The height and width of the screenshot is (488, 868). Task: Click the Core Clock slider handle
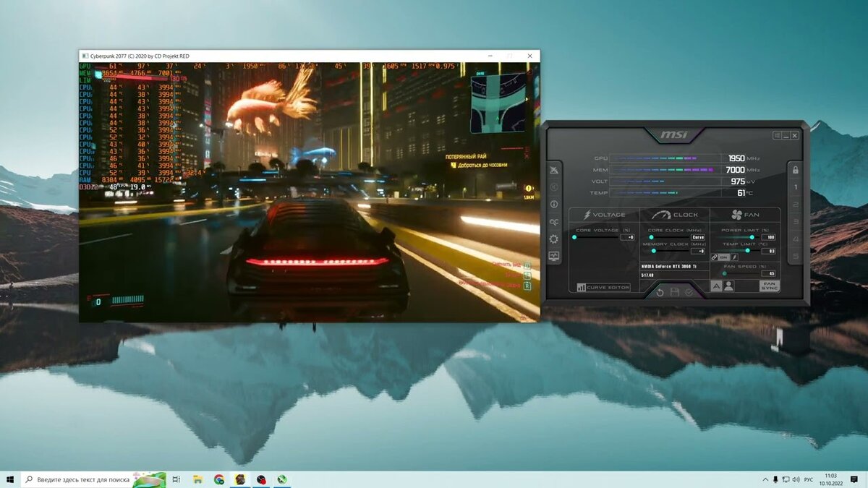pos(651,237)
